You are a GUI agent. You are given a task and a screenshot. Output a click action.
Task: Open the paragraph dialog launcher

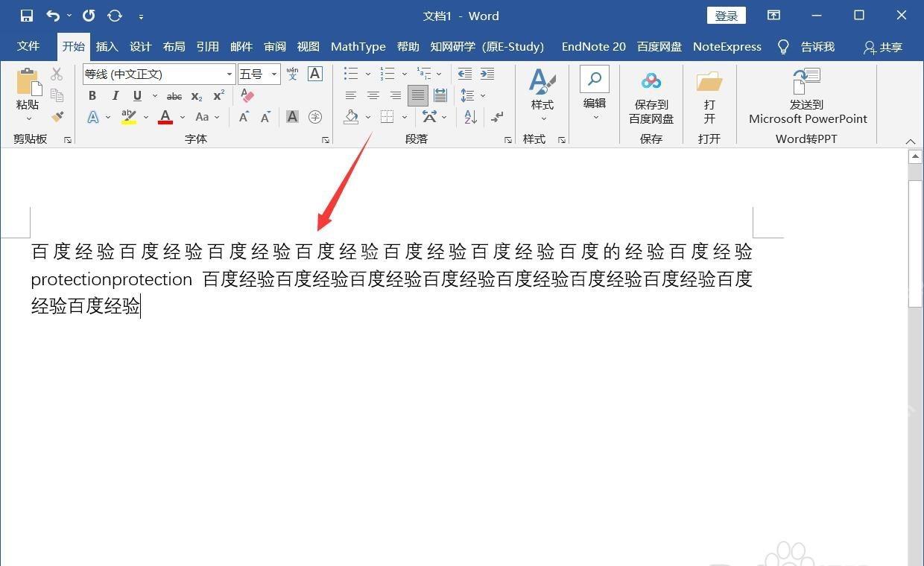pyautogui.click(x=508, y=140)
